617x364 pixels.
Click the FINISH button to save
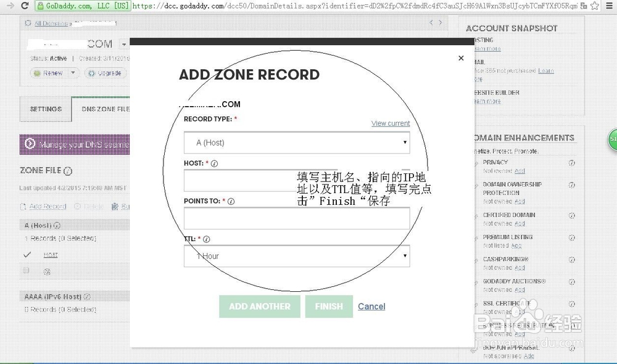pos(329,306)
